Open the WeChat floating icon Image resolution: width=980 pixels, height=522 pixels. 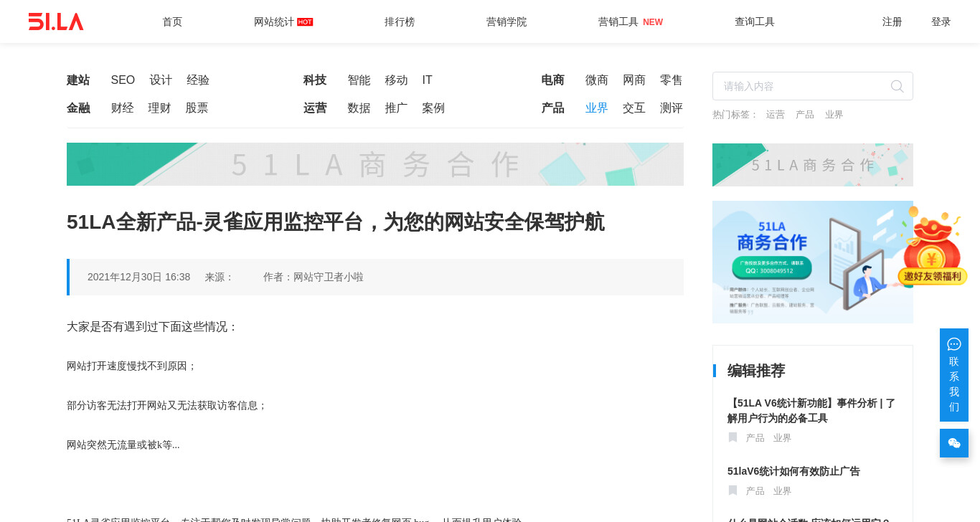coord(954,443)
